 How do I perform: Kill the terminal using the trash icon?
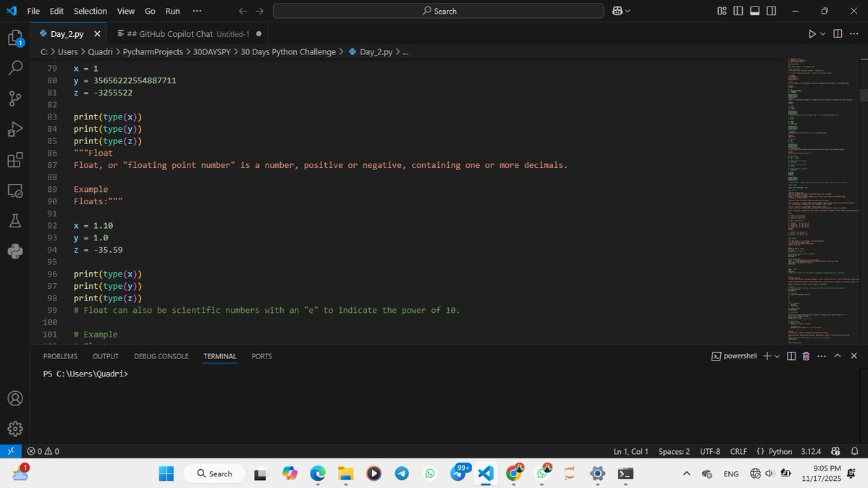coord(806,356)
